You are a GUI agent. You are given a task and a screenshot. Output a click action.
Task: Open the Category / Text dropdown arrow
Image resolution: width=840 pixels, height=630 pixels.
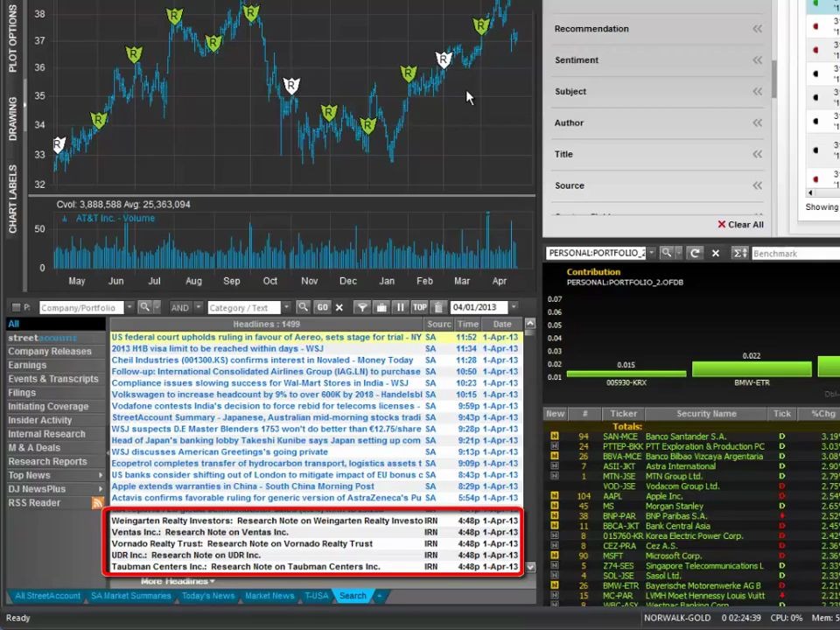[x=287, y=307]
